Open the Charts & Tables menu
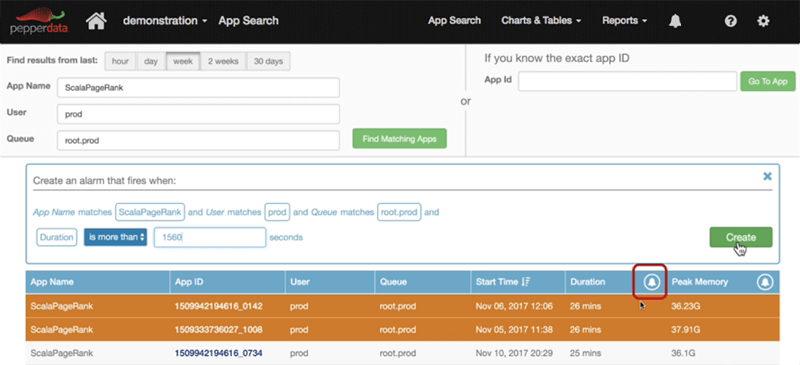The width and height of the screenshot is (800, 365). click(541, 21)
